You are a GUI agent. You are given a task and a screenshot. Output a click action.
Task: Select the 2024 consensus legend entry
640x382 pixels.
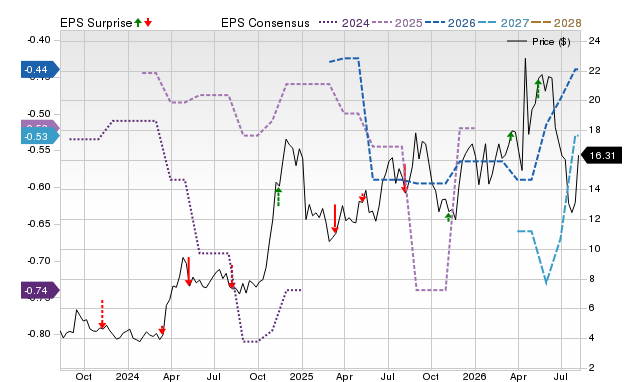point(344,23)
